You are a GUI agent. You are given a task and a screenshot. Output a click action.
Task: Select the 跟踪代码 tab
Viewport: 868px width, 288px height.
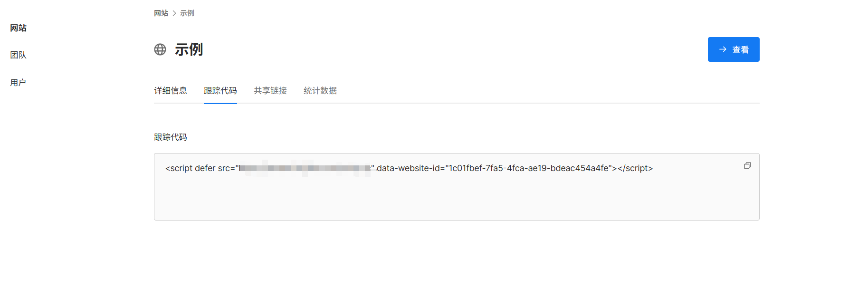(x=220, y=90)
